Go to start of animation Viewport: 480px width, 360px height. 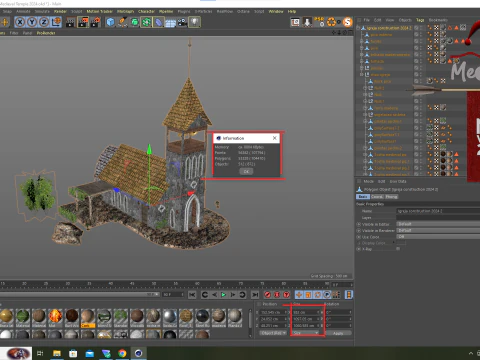(192, 295)
